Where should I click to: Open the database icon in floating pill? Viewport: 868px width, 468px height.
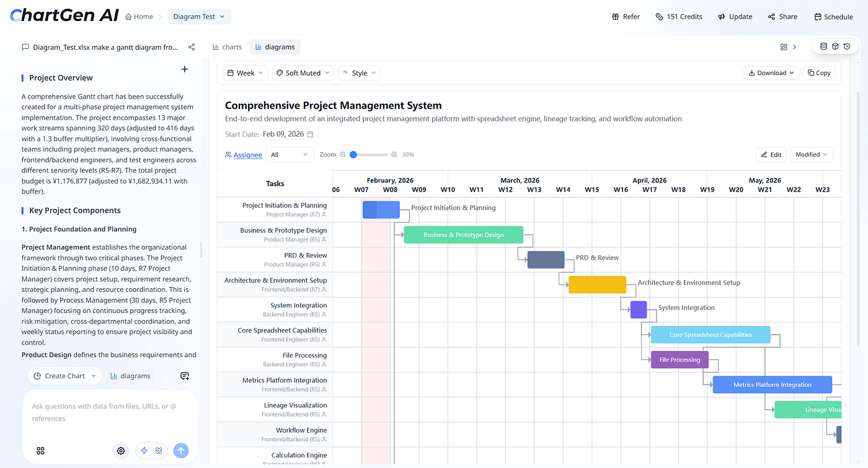[x=823, y=46]
